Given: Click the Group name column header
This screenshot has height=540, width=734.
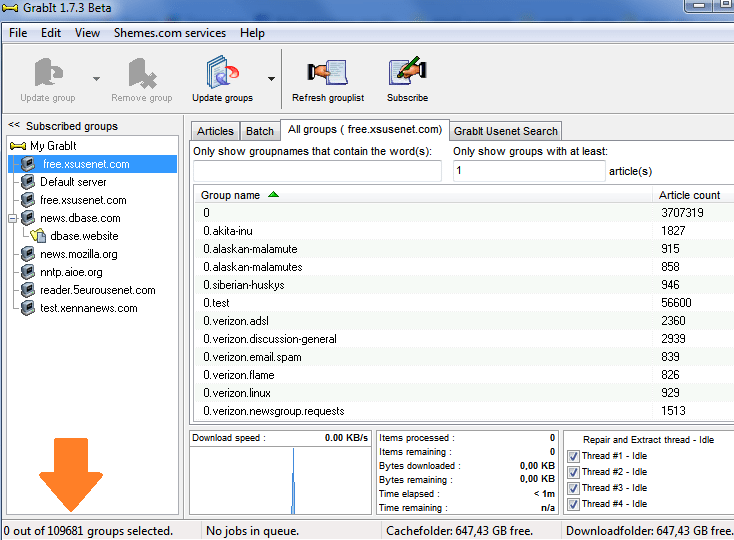Looking at the screenshot, I should click(423, 195).
